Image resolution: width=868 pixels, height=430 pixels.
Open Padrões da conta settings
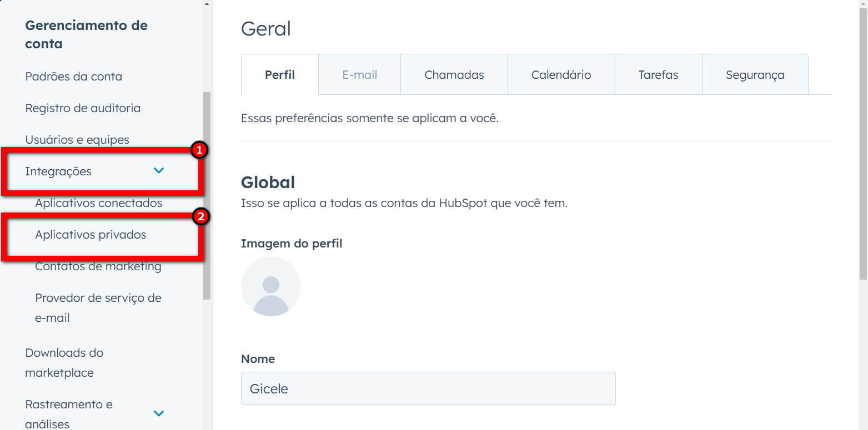pos(74,76)
